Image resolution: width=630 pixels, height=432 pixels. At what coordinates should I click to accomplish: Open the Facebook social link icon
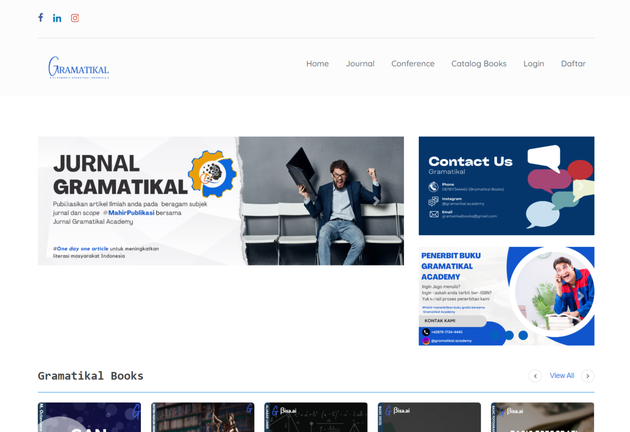coord(41,18)
